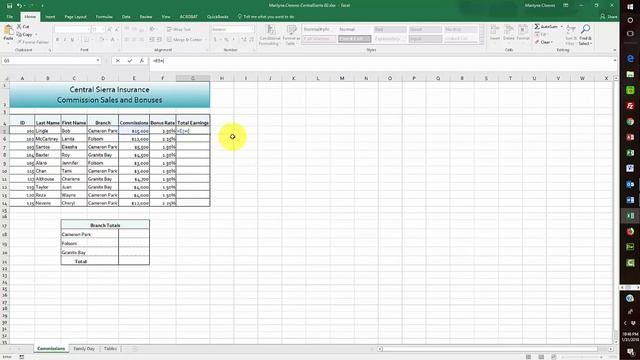Image resolution: width=640 pixels, height=360 pixels.
Task: Expand the Name Box dropdown arrow
Action: click(x=98, y=60)
